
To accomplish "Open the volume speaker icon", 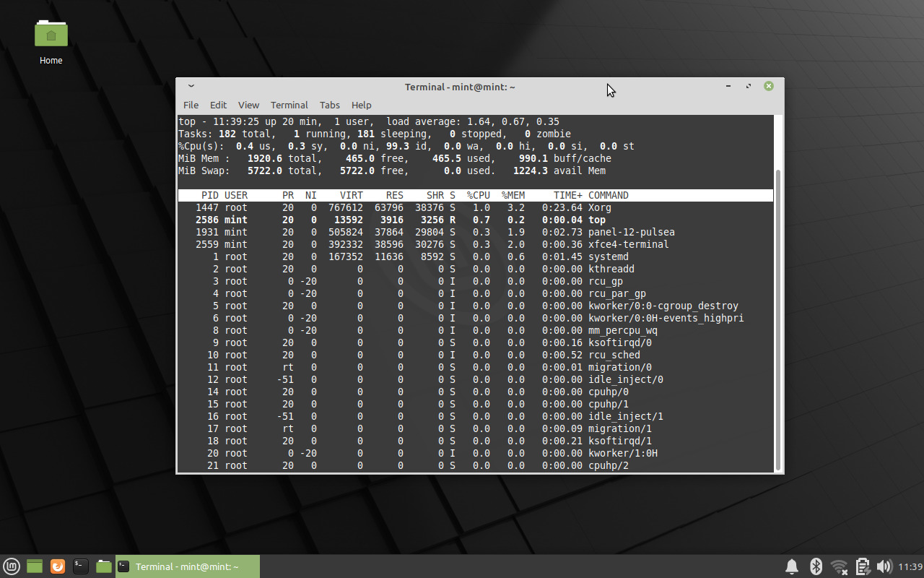I will [884, 566].
